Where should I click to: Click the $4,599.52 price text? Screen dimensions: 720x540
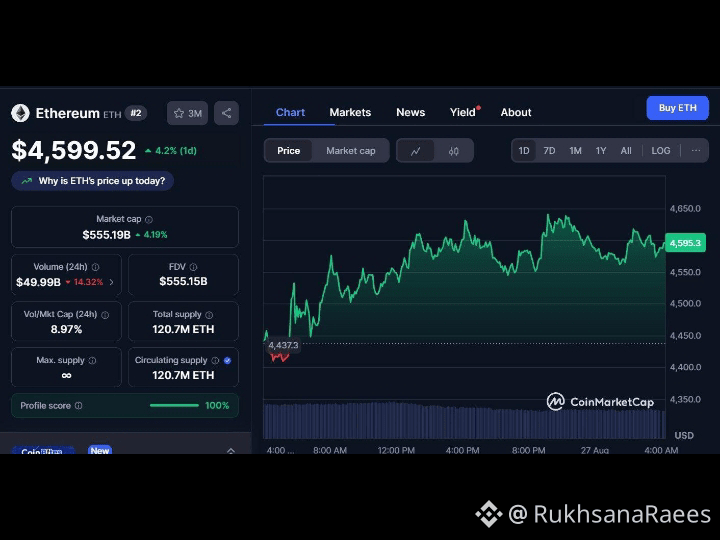74,150
